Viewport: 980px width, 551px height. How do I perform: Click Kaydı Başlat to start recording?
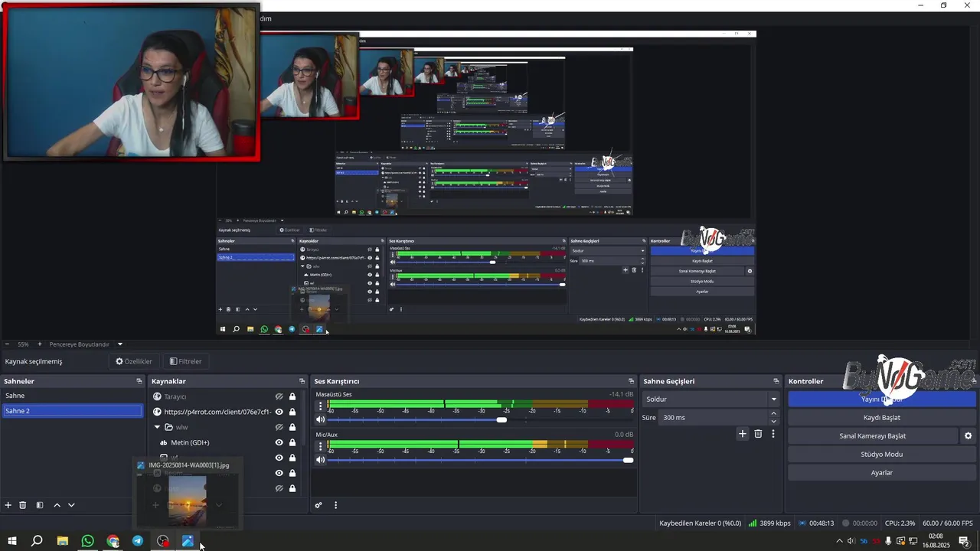[x=882, y=418]
